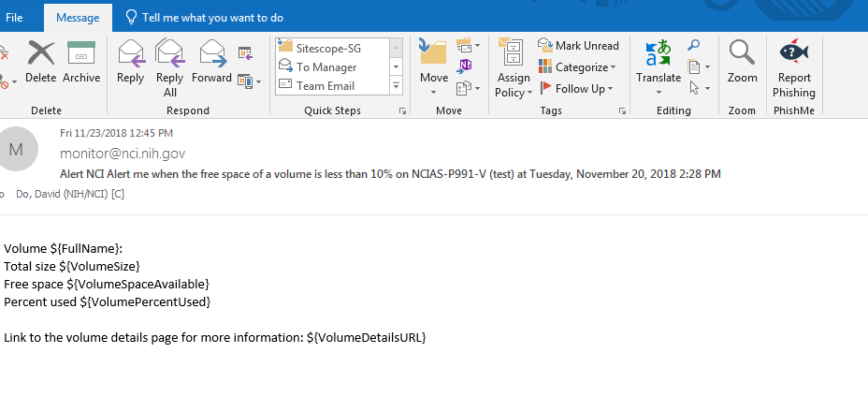Expand the Quick Steps gallery
This screenshot has height=397, width=868.
(397, 86)
